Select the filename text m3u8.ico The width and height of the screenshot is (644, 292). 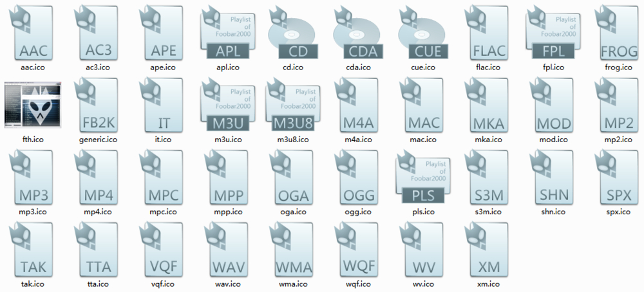click(x=293, y=140)
